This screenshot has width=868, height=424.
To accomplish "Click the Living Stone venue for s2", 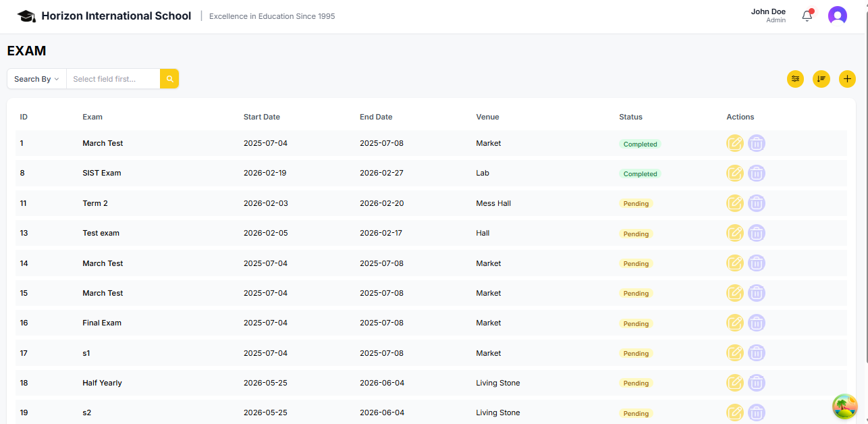I will pos(498,413).
